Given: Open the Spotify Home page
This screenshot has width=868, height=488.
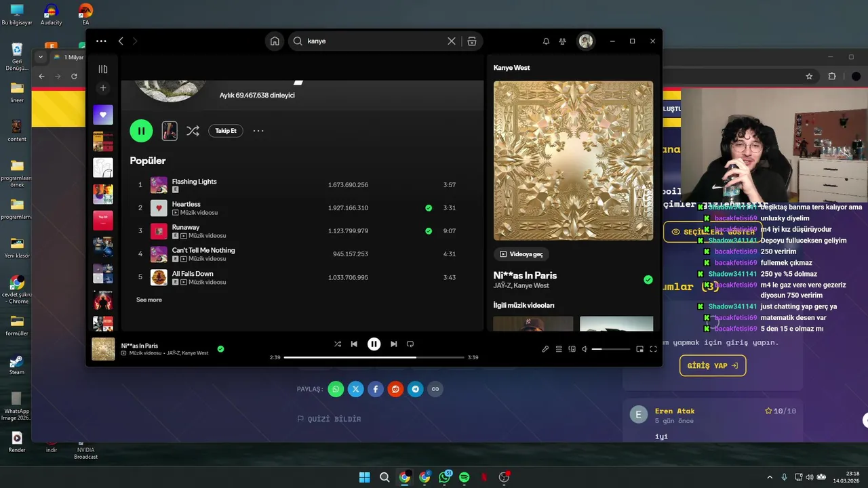Looking at the screenshot, I should 275,41.
